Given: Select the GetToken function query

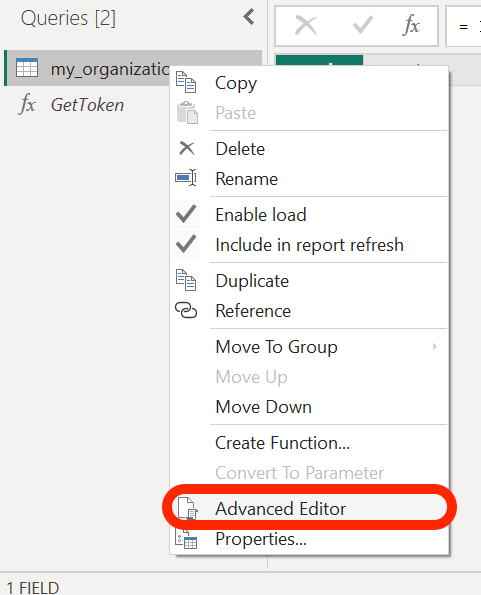Looking at the screenshot, I should (87, 105).
